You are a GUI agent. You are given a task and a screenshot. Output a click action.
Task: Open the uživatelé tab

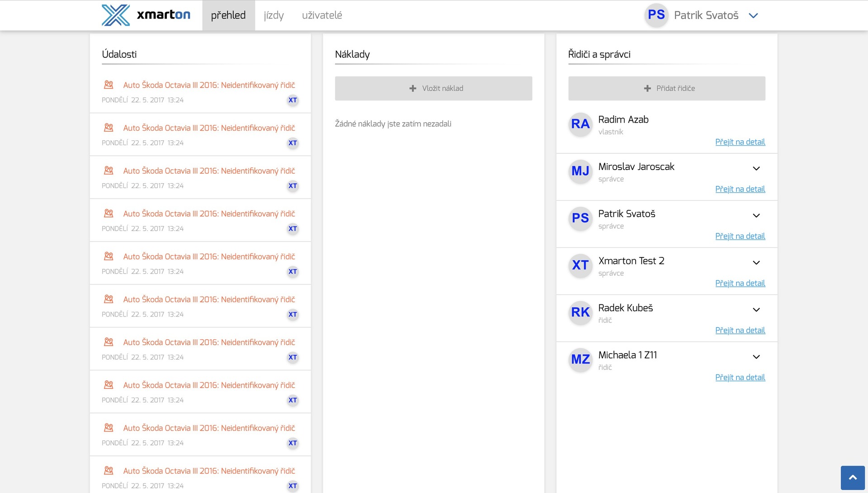point(322,15)
